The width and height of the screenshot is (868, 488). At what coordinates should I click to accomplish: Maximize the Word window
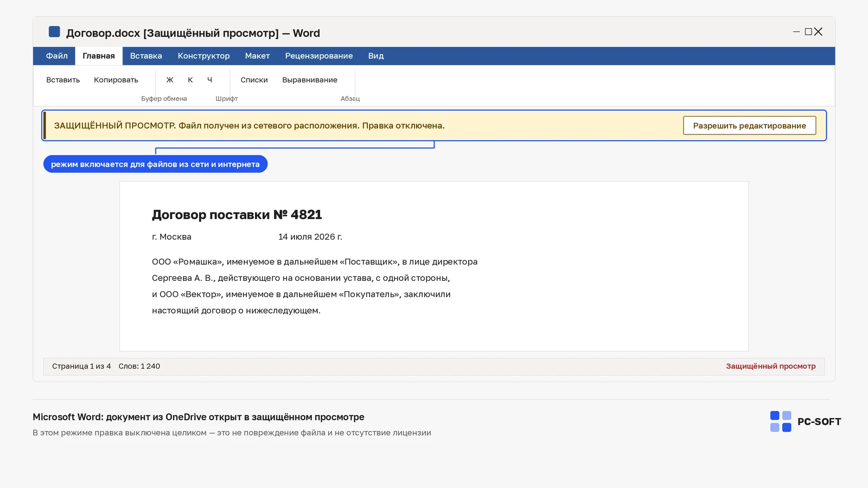808,32
